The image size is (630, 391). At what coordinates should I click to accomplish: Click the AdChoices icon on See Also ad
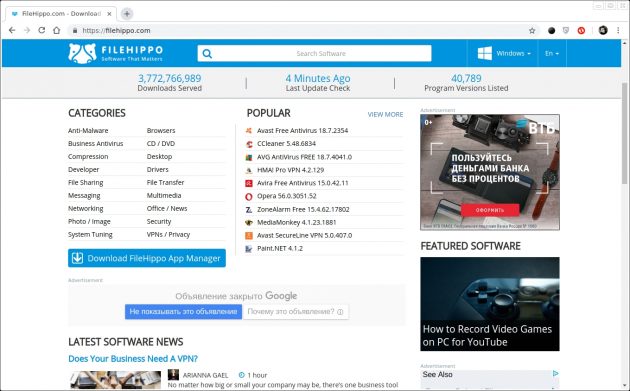[x=555, y=373]
